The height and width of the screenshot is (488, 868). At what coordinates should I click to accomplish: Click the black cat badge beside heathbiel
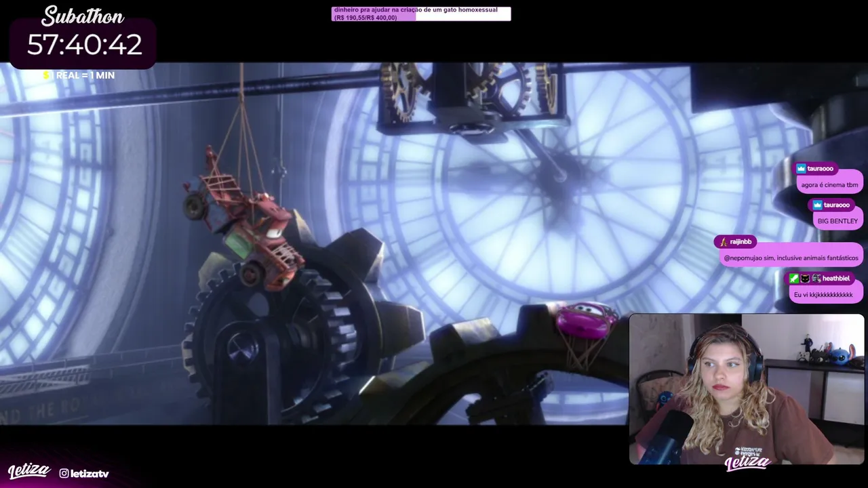[805, 279]
